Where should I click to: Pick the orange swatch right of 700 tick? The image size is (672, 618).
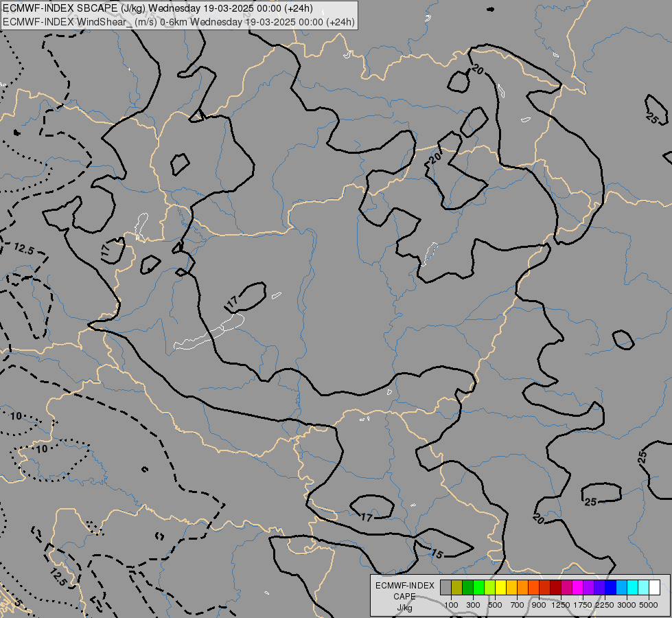point(523,587)
